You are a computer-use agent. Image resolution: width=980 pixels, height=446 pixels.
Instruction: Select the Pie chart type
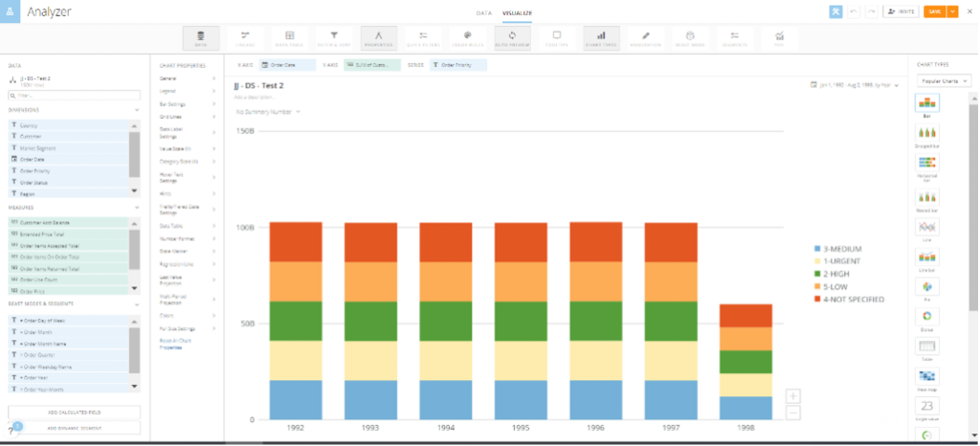pos(926,286)
